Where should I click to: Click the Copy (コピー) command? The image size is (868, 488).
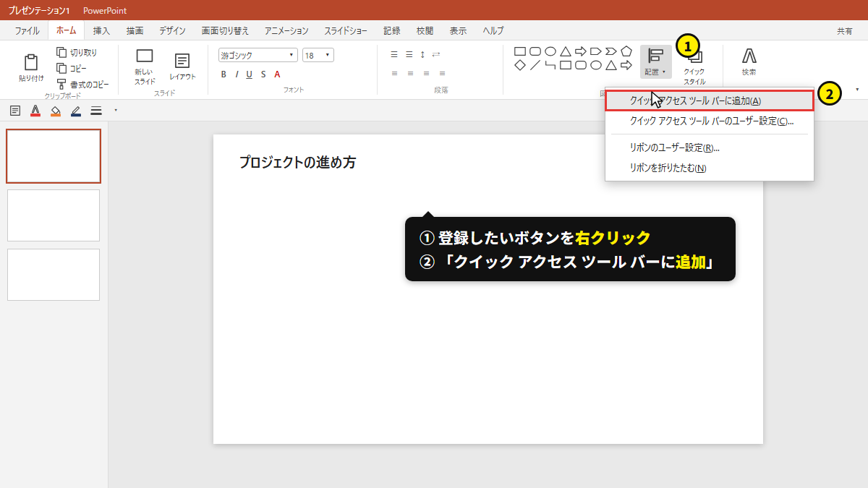[72, 68]
